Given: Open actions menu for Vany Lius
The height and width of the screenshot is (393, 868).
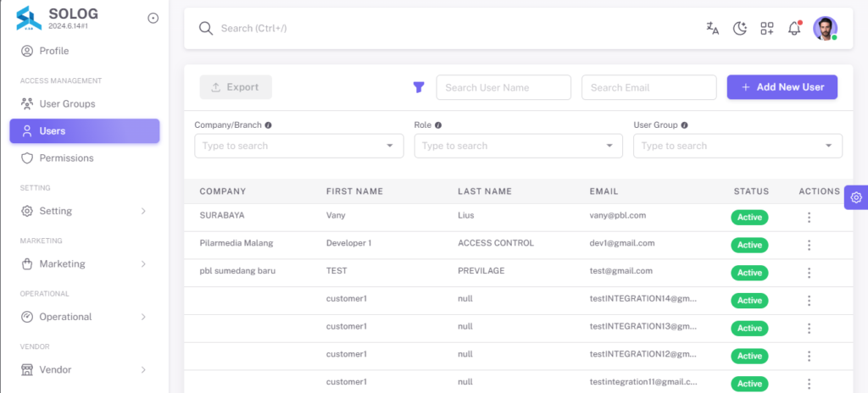Looking at the screenshot, I should [809, 217].
